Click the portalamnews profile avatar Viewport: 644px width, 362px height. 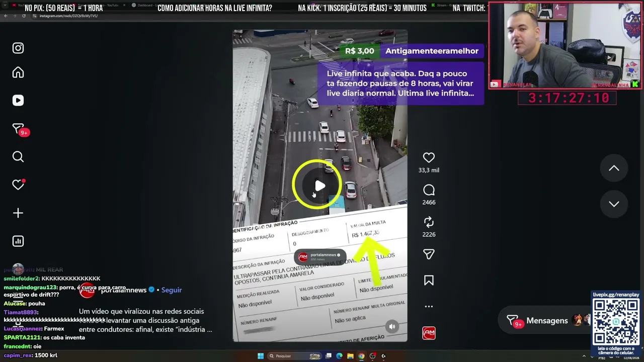click(87, 290)
